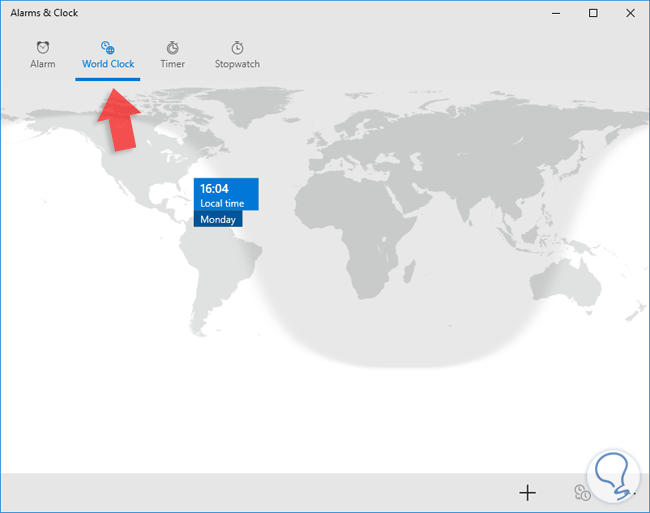Minimize the Alarms & Clock window

pyautogui.click(x=556, y=13)
